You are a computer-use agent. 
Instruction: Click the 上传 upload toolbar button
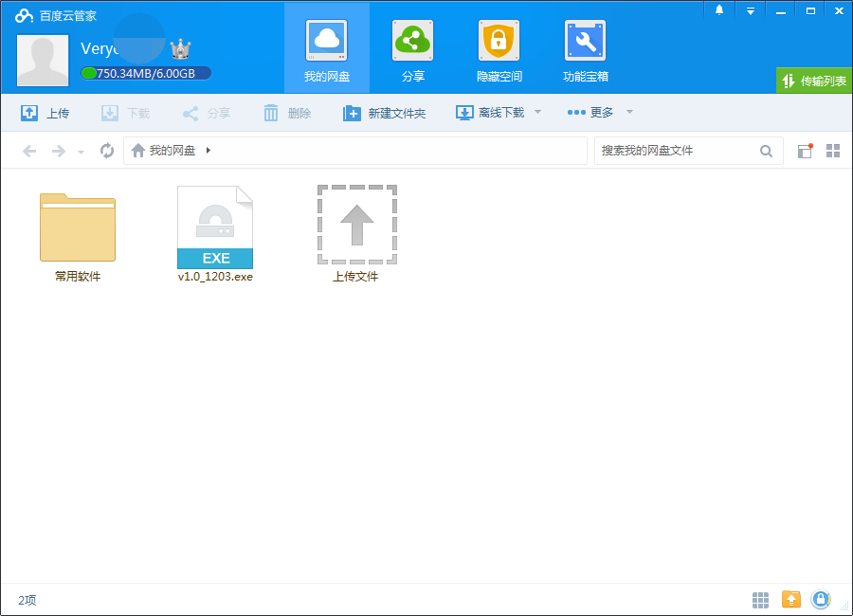[45, 113]
